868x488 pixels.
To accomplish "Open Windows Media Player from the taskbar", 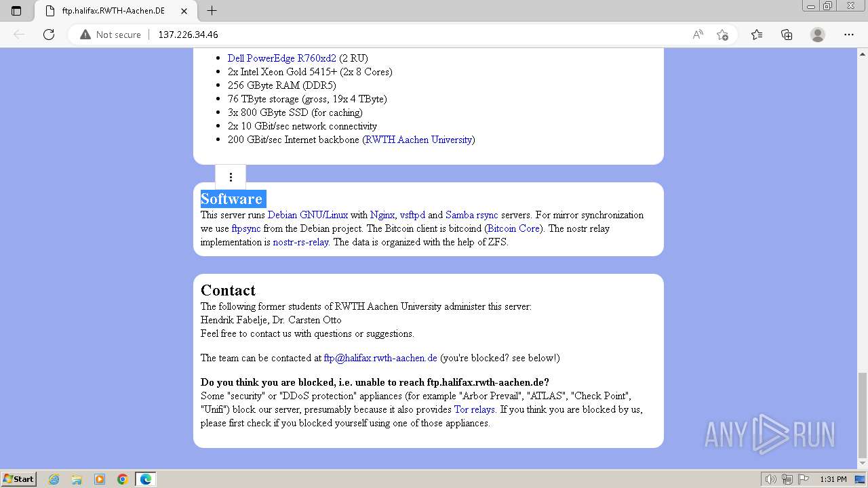I will 100,479.
